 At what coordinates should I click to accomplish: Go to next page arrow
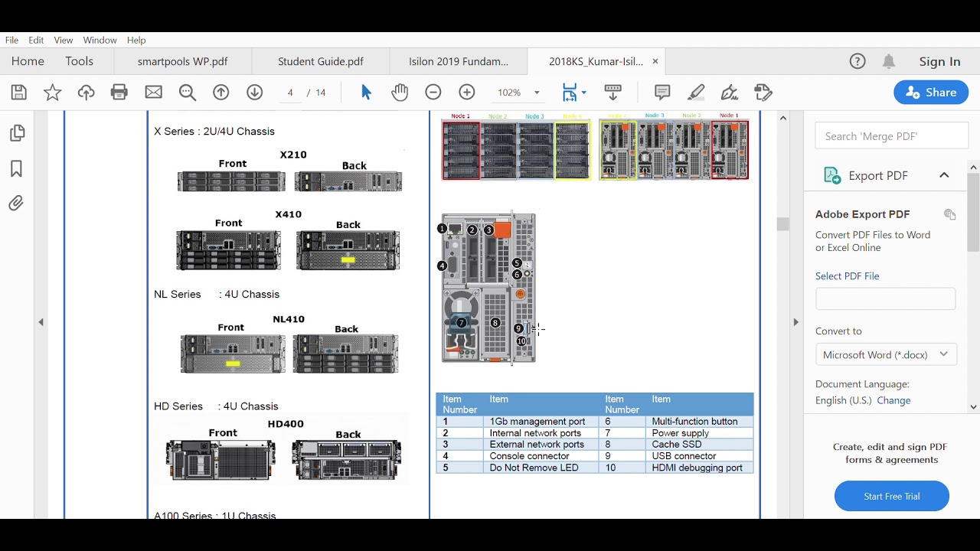[x=255, y=93]
